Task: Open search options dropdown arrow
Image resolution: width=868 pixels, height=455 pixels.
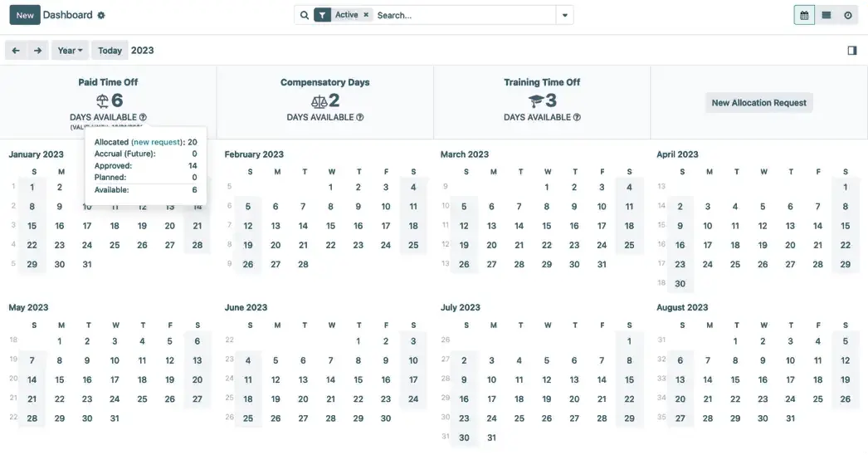Action: pyautogui.click(x=564, y=15)
